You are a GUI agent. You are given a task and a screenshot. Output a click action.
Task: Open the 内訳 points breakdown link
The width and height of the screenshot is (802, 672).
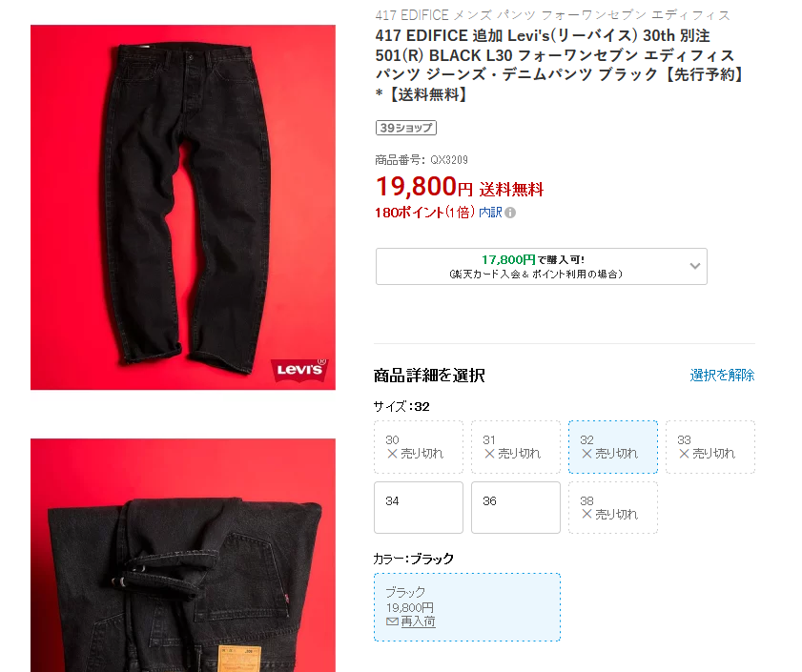(x=490, y=213)
